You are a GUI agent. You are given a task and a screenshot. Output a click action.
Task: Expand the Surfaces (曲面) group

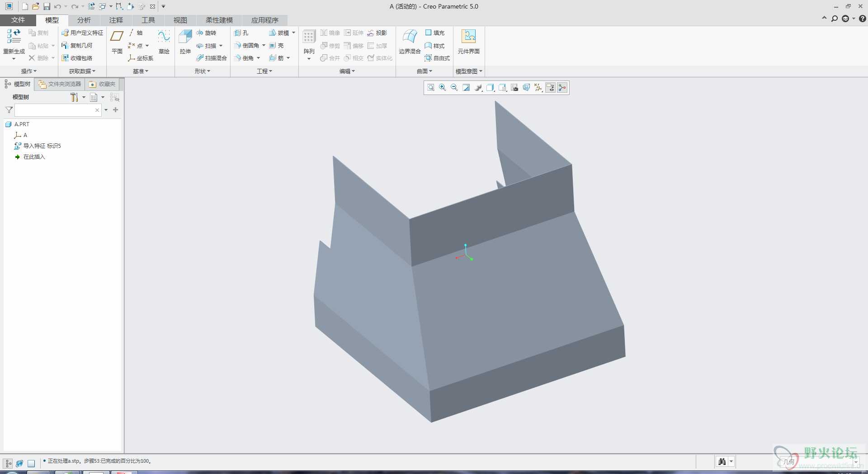point(425,71)
